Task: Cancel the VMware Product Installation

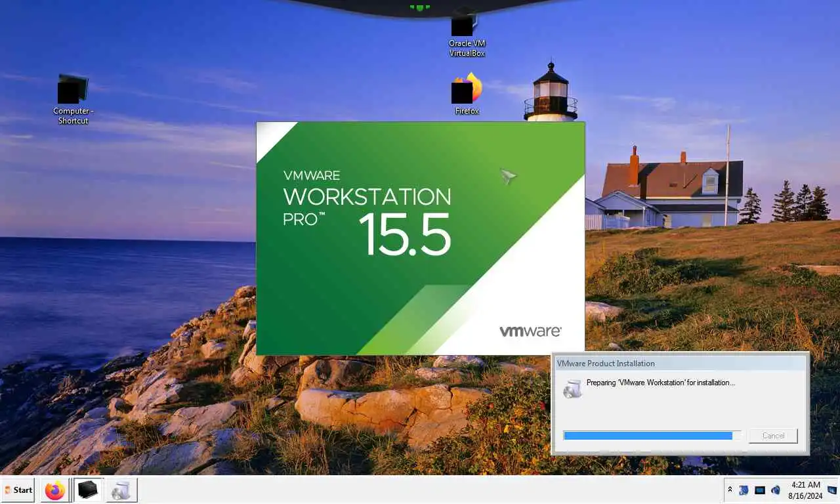Action: (x=773, y=436)
